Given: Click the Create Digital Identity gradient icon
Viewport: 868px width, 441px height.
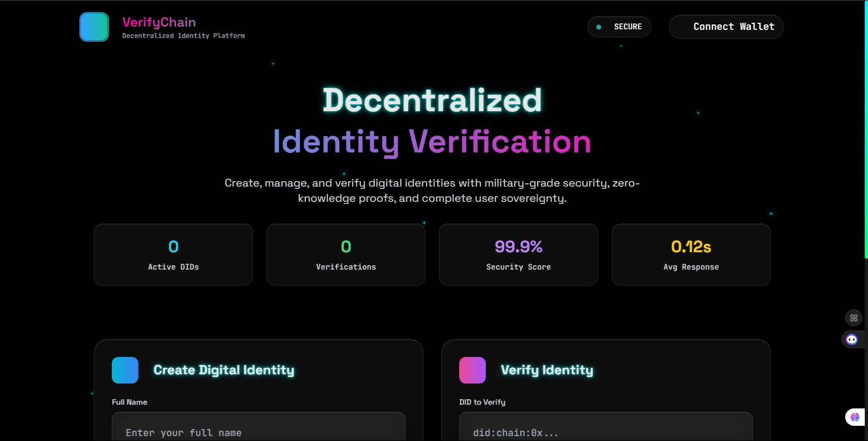Looking at the screenshot, I should (125, 370).
